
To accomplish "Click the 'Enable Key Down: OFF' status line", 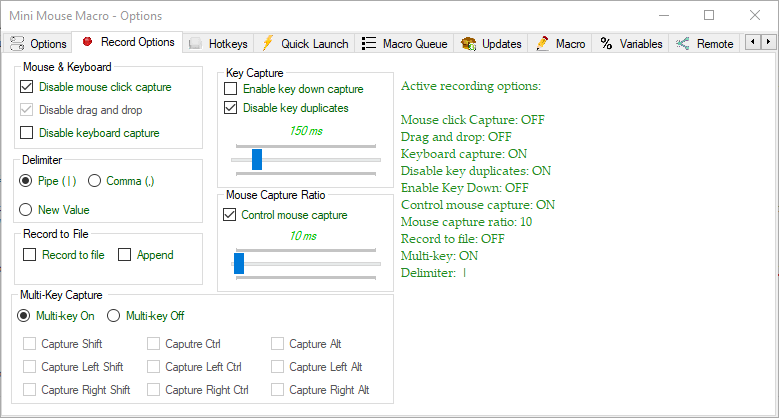I will pyautogui.click(x=465, y=188).
